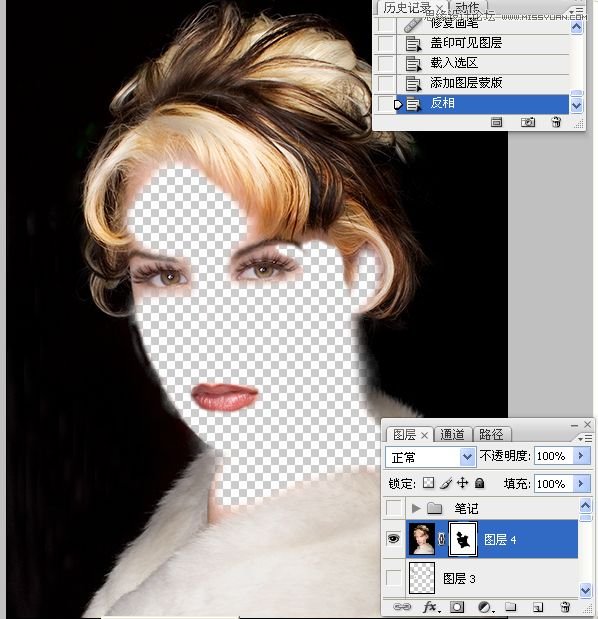Select the 盖印可见图层 history state
This screenshot has height=619, width=598.
[x=482, y=43]
